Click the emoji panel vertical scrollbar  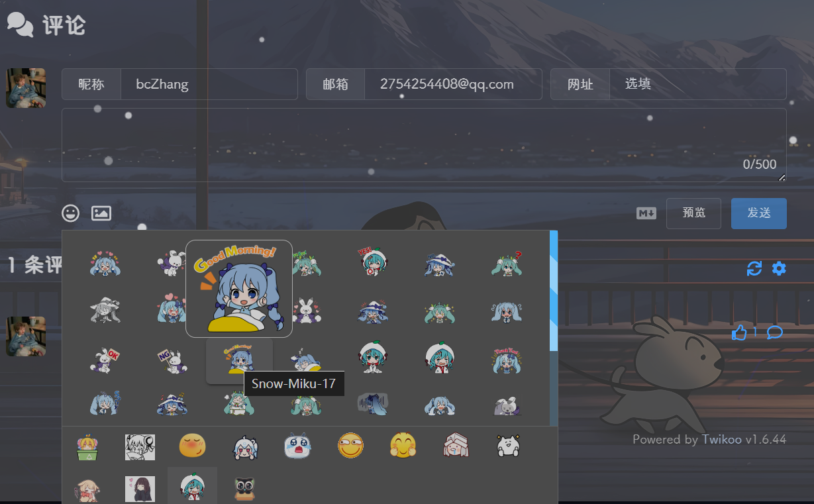click(554, 291)
